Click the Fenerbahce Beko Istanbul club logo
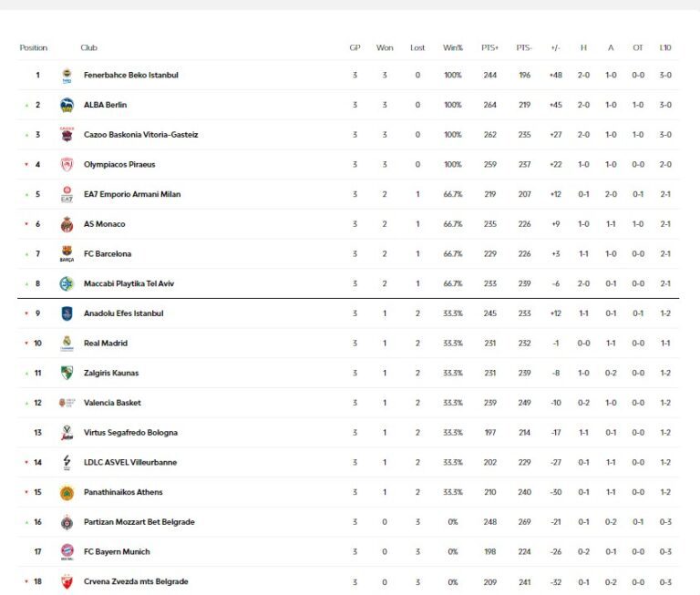700x595 pixels. click(x=67, y=76)
